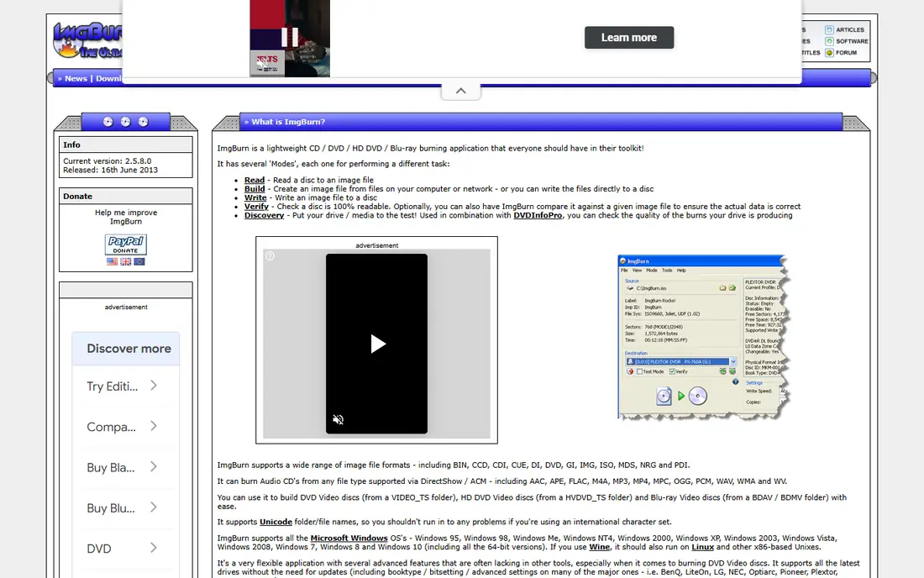Click the PayPal Donate button
The image size is (924, 578).
point(125,244)
